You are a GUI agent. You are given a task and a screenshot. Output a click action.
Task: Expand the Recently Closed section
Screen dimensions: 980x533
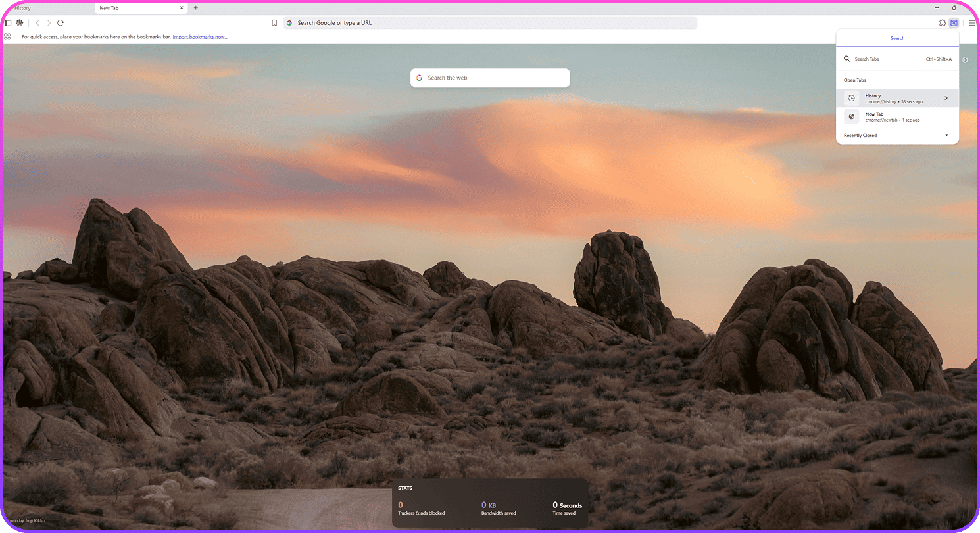pos(946,136)
